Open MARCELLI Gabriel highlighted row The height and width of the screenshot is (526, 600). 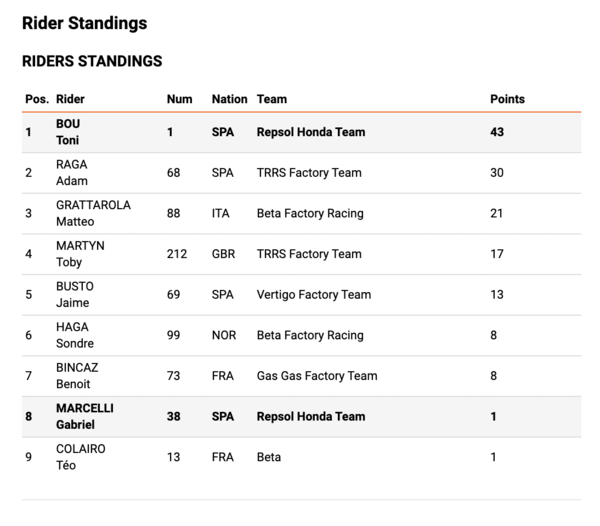click(x=302, y=417)
